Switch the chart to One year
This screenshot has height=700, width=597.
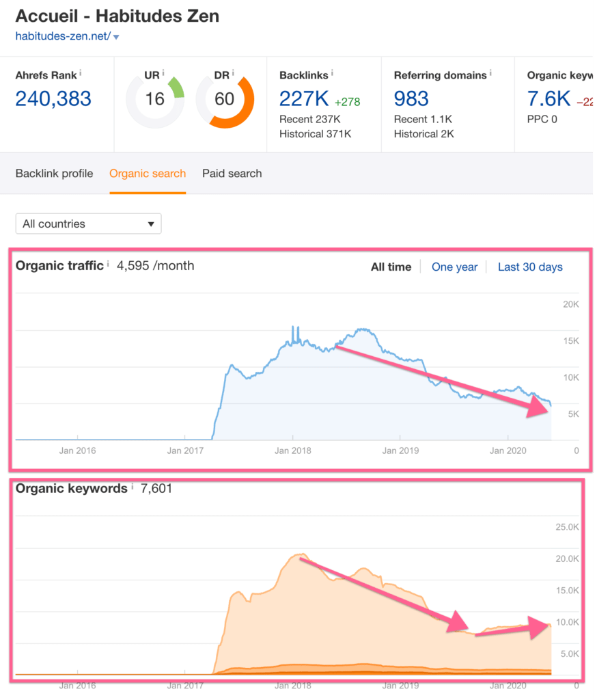[x=454, y=267]
